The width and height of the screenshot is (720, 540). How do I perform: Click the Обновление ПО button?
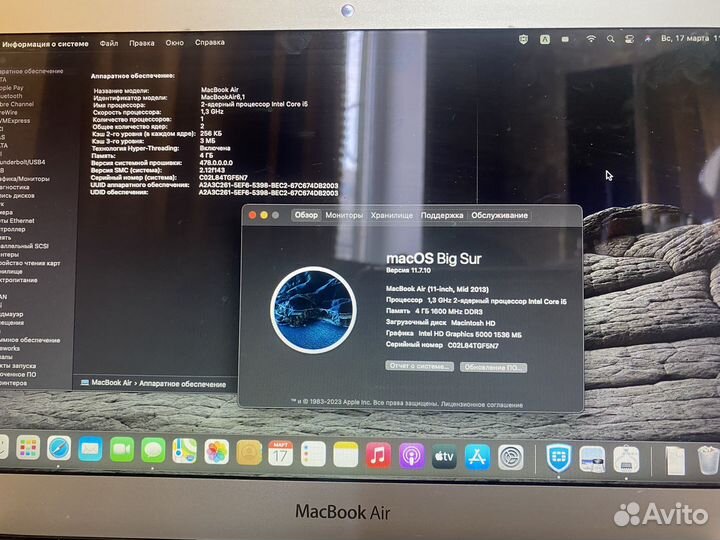coord(493,367)
